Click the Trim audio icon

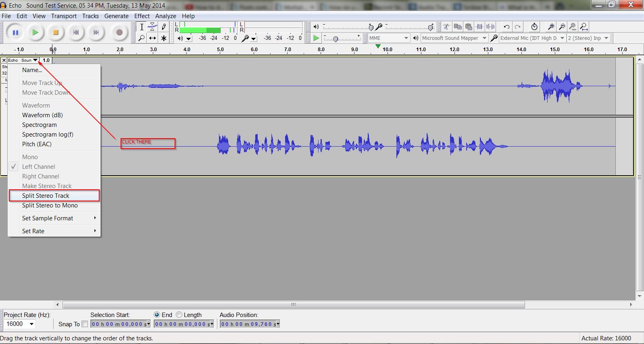(x=479, y=27)
